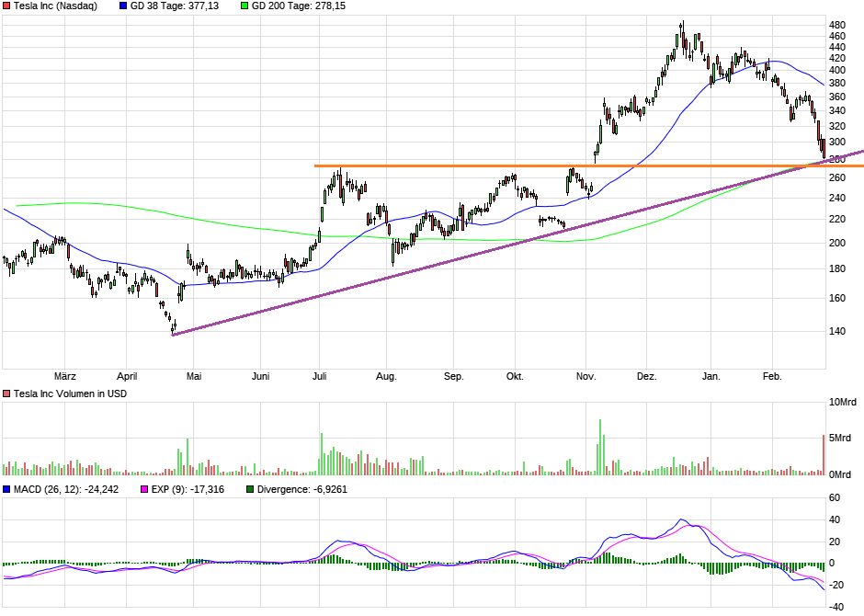Click the 480 price axis label
Image resolution: width=864 pixels, height=616 pixels.
837,26
